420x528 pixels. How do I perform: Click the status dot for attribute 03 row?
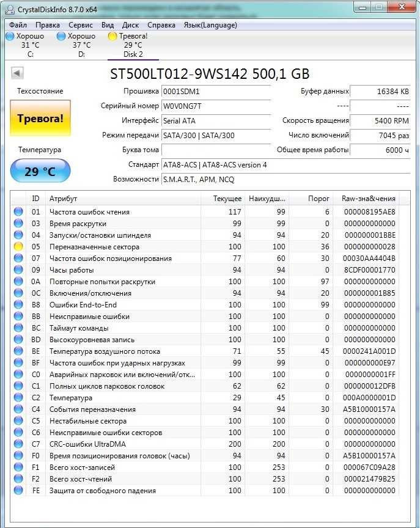[x=18, y=223]
